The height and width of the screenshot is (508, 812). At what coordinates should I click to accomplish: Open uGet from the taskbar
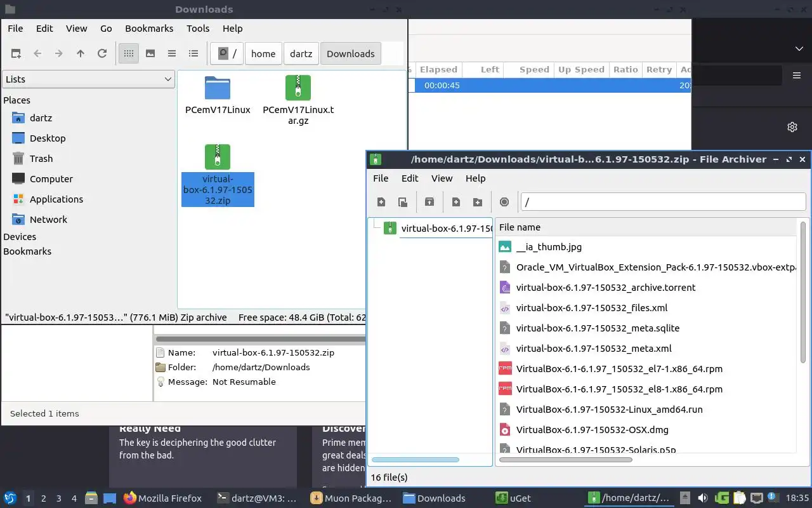pos(513,498)
